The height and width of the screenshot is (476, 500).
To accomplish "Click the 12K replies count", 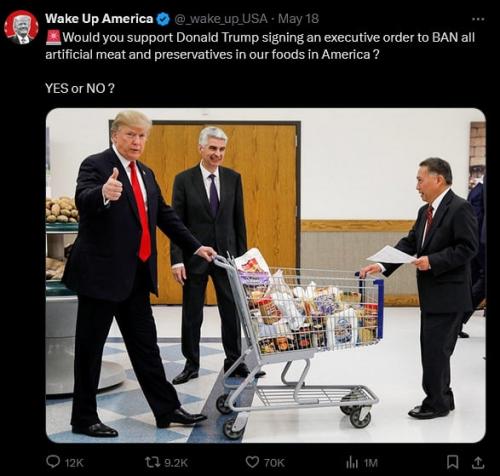I will pos(74,463).
